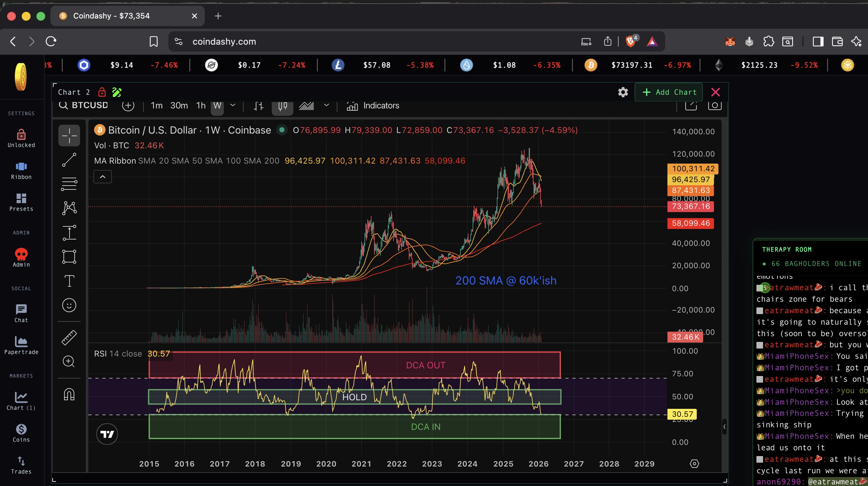Open the emoji sticker tool
868x486 pixels.
69,306
